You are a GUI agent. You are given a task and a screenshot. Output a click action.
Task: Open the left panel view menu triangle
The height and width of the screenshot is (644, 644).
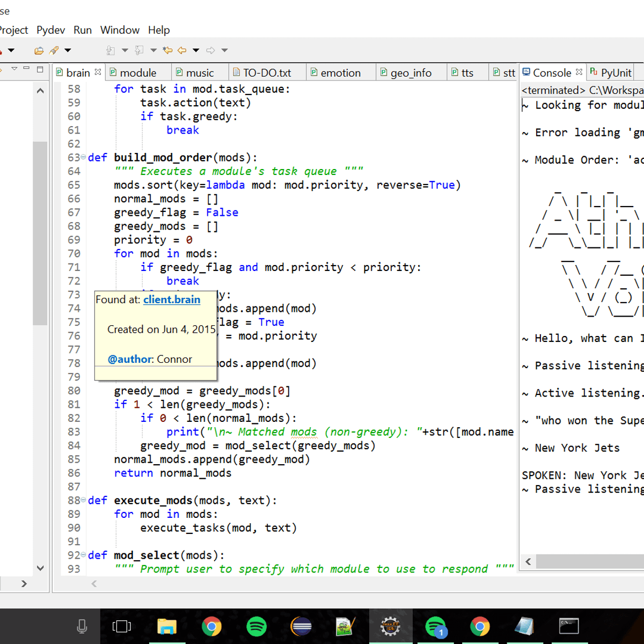pos(14,69)
